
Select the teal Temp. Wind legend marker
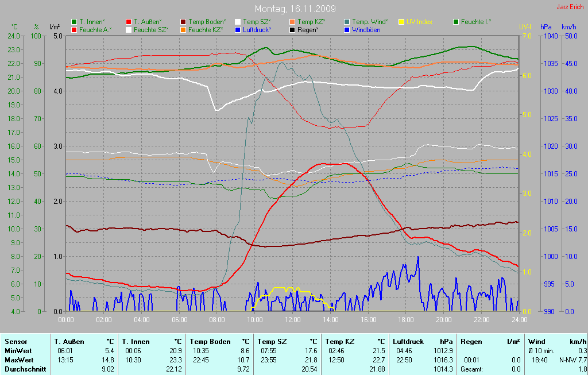coord(347,22)
